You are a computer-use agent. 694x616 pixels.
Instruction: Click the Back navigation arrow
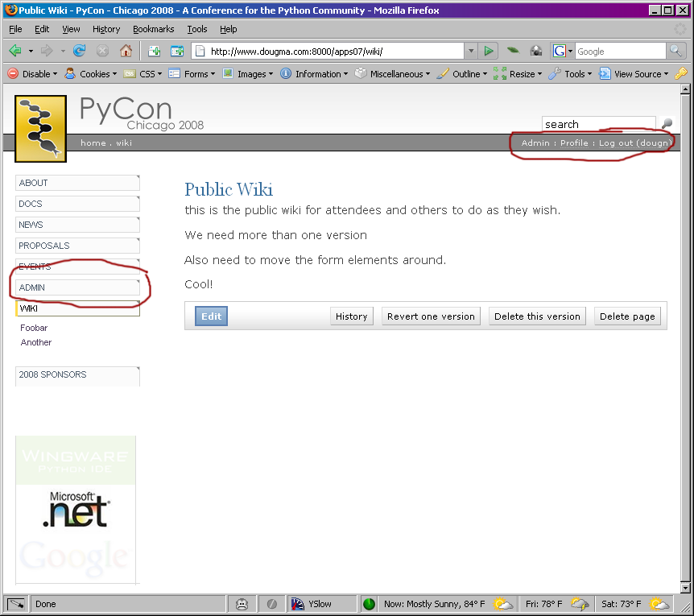15,51
